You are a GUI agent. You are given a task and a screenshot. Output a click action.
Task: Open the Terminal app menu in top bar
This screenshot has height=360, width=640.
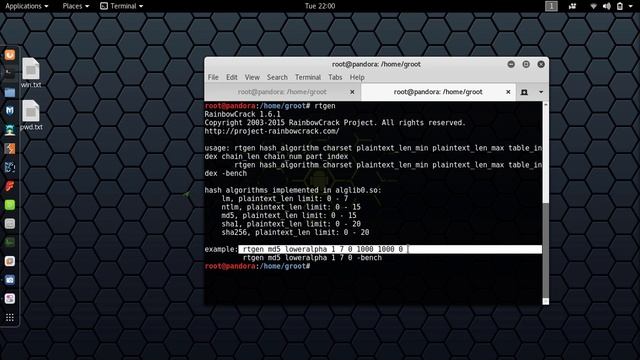122,6
